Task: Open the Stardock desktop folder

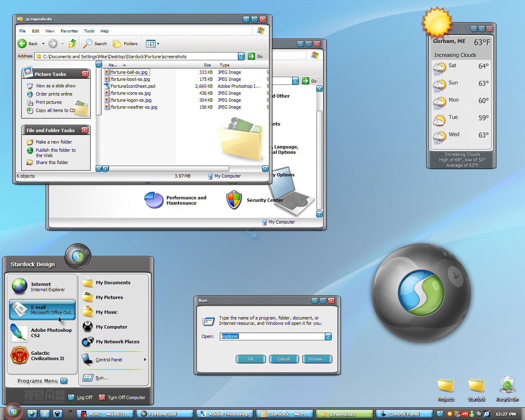Action: click(x=476, y=389)
